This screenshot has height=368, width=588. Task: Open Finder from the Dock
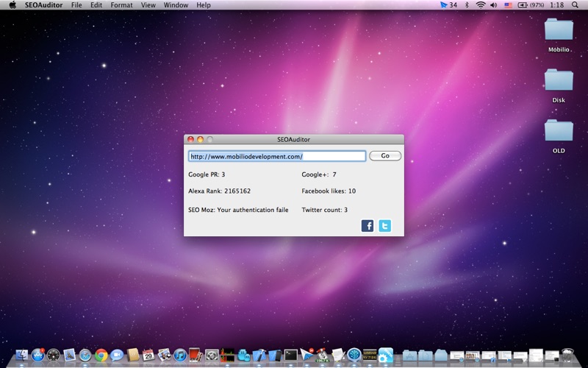[22, 355]
